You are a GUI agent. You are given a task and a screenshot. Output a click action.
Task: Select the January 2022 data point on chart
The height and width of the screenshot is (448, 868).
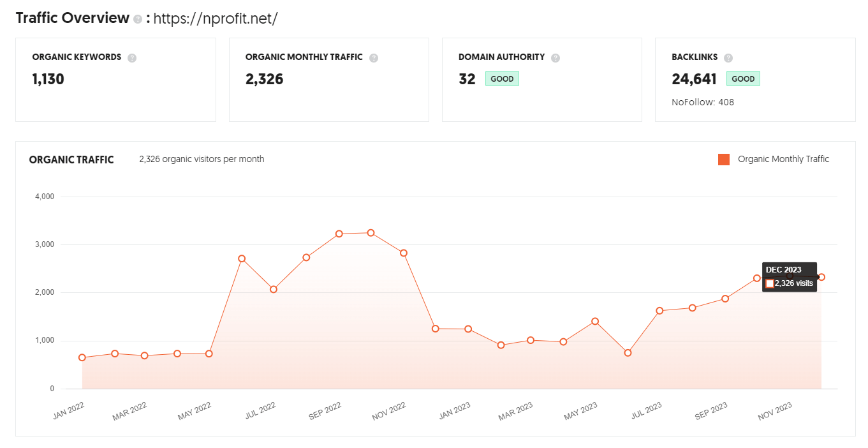82,357
